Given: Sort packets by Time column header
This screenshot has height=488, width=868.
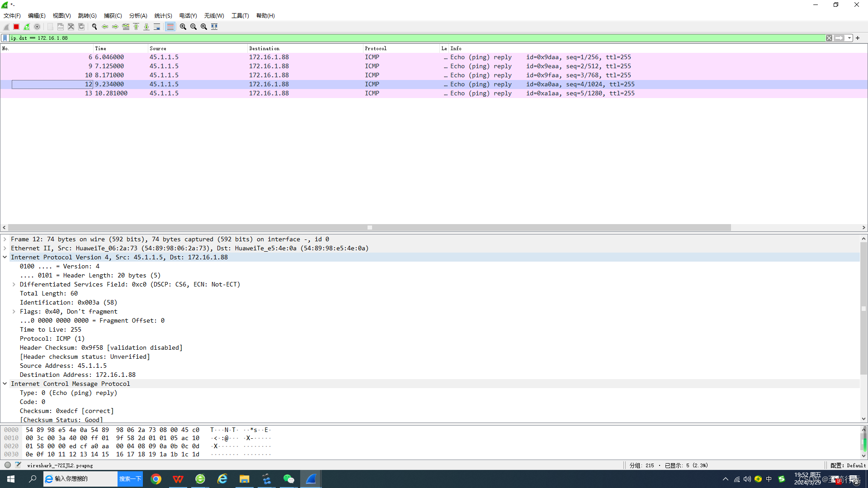Looking at the screenshot, I should point(120,48).
